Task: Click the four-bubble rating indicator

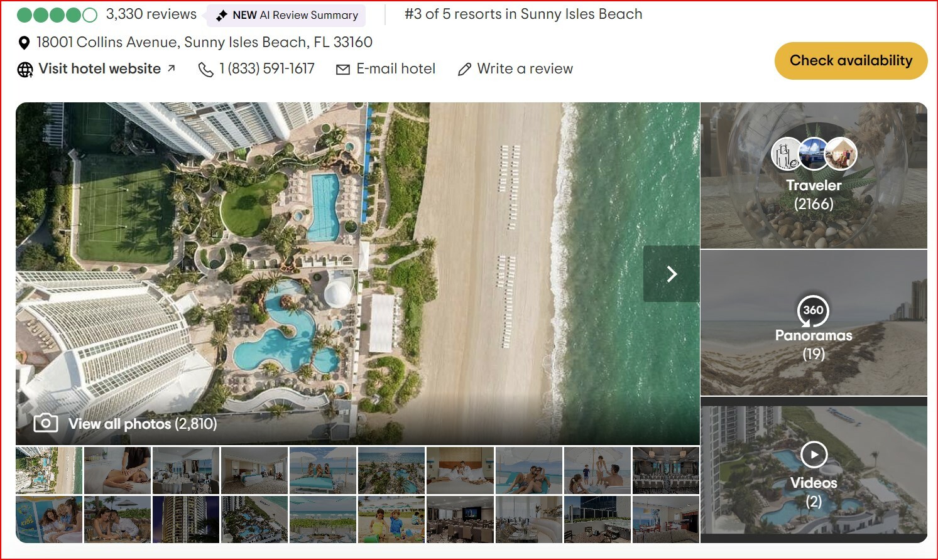Action: [57, 14]
